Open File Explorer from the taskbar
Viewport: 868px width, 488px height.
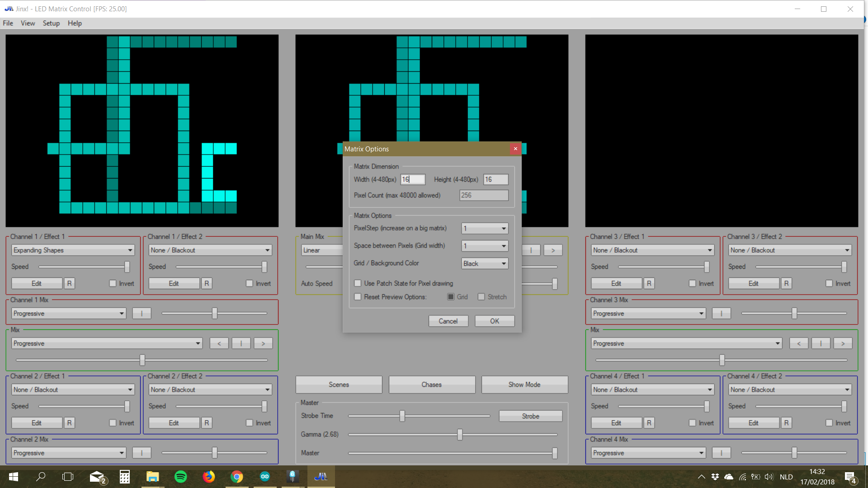pyautogui.click(x=152, y=477)
